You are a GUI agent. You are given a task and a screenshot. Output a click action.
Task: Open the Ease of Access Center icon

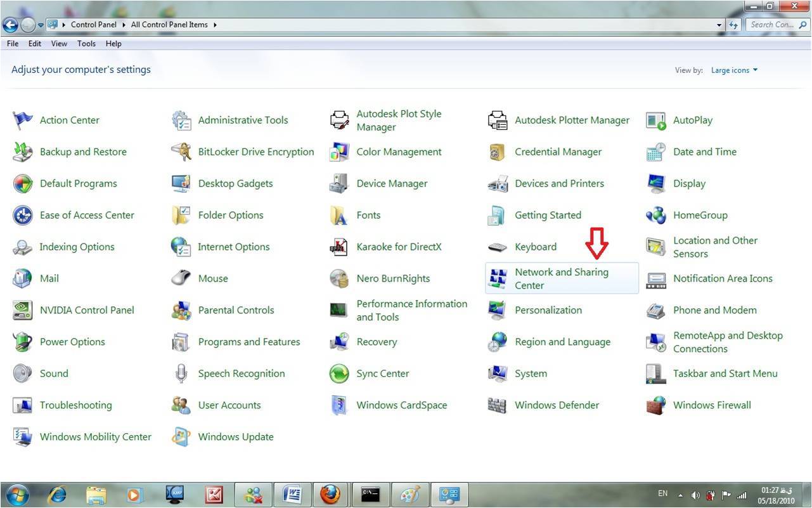click(x=23, y=215)
